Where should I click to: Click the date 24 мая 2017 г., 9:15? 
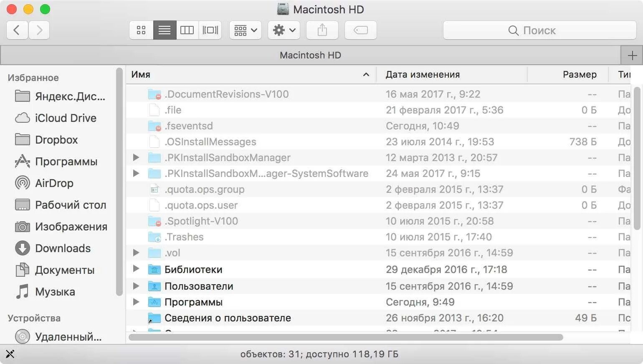coord(433,173)
